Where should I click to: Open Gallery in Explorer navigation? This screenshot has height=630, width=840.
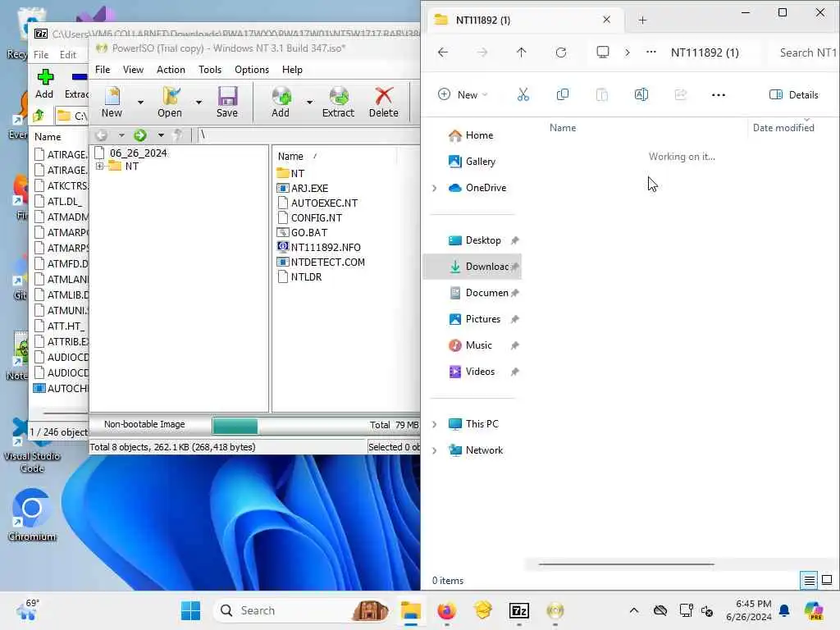point(472,162)
